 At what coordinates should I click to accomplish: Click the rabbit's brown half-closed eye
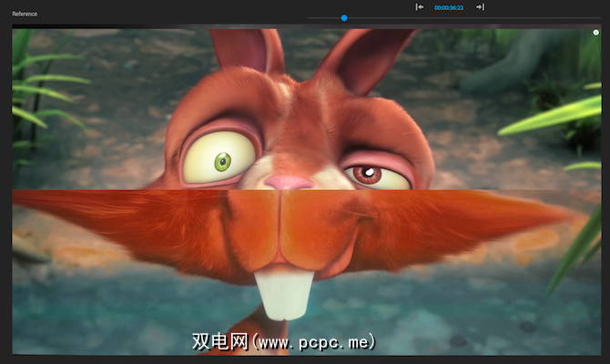[367, 174]
